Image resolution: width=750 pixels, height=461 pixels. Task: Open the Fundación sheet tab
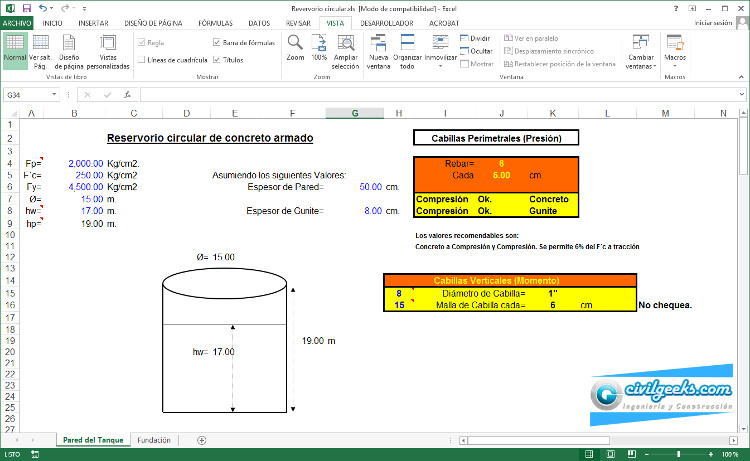[153, 440]
